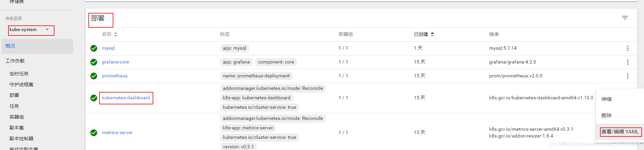The width and height of the screenshot is (644, 150).
Task: Open actions menu for mysql row
Action: 627,48
